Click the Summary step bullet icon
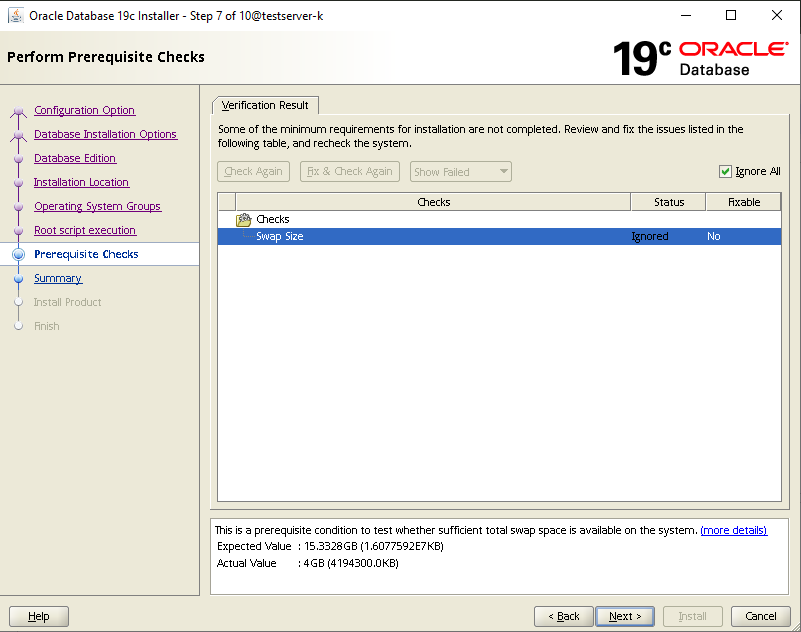Viewport: 801px width, 632px height. tap(18, 278)
